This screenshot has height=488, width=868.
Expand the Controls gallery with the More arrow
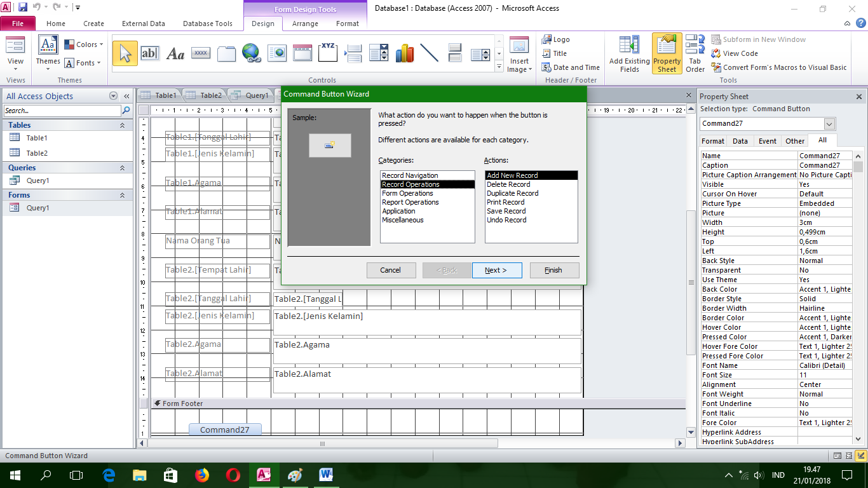[499, 65]
